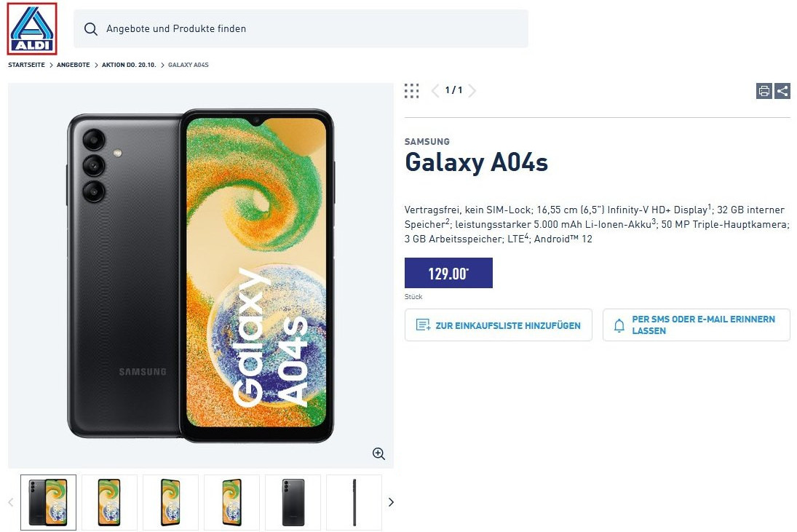The image size is (797, 532).
Task: Add the phone to the Einkaufsliste
Action: 499,325
